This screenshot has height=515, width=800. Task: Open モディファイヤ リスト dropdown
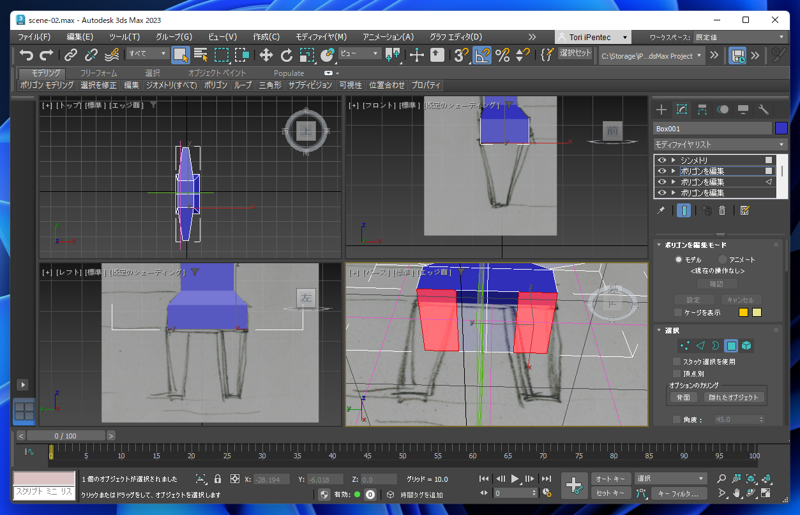(x=720, y=144)
